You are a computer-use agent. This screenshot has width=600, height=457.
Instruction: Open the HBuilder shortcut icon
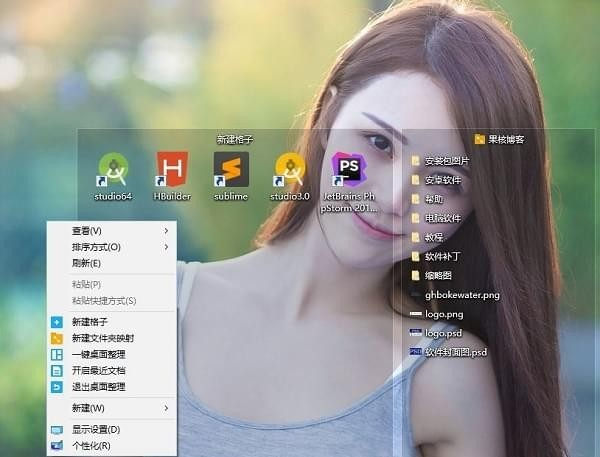[172, 172]
